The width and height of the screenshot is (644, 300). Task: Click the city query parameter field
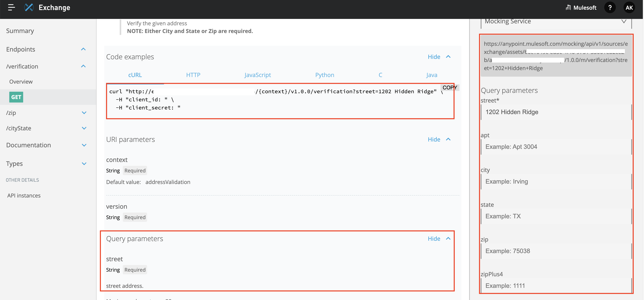click(556, 181)
